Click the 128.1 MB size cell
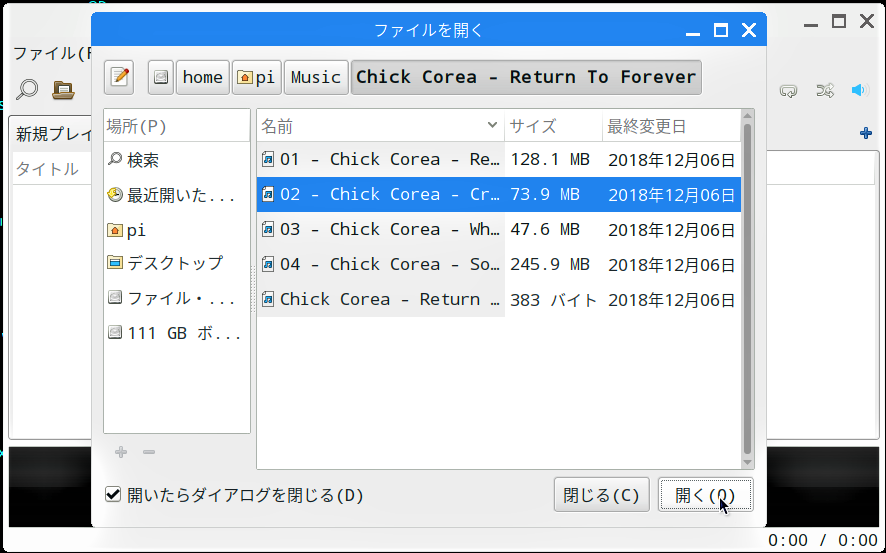 point(550,160)
